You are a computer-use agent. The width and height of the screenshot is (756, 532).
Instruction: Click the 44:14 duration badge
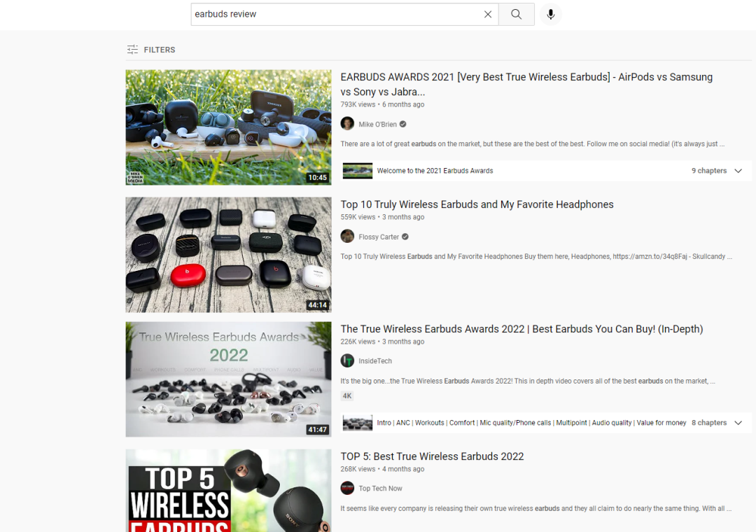point(317,304)
